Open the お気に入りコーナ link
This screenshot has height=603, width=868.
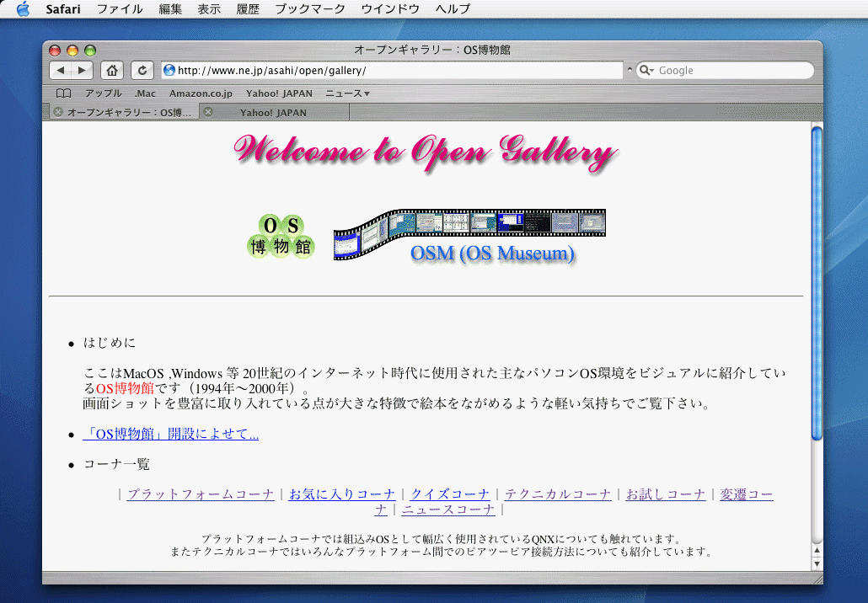click(342, 494)
